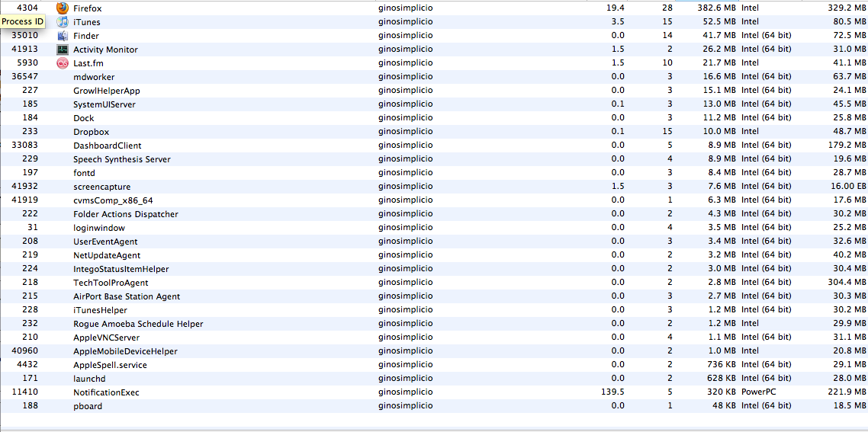This screenshot has height=432, width=868.
Task: Select the TechToolProAgent process
Action: pos(434,283)
